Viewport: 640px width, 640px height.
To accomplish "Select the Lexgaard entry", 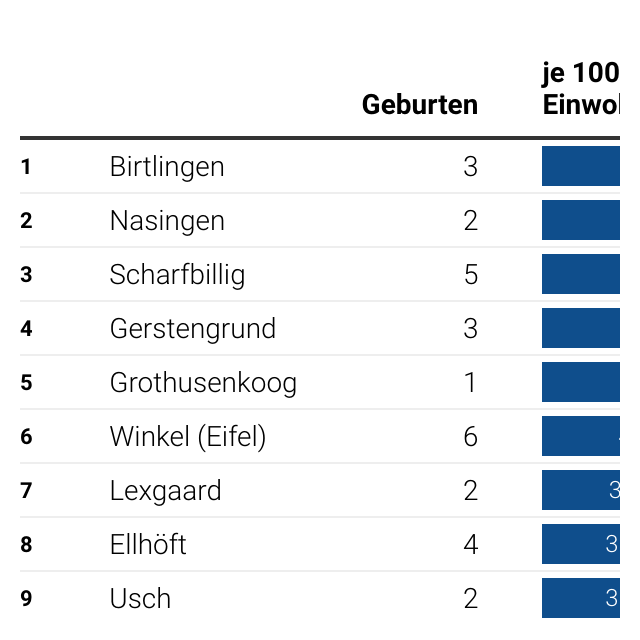I will (165, 491).
